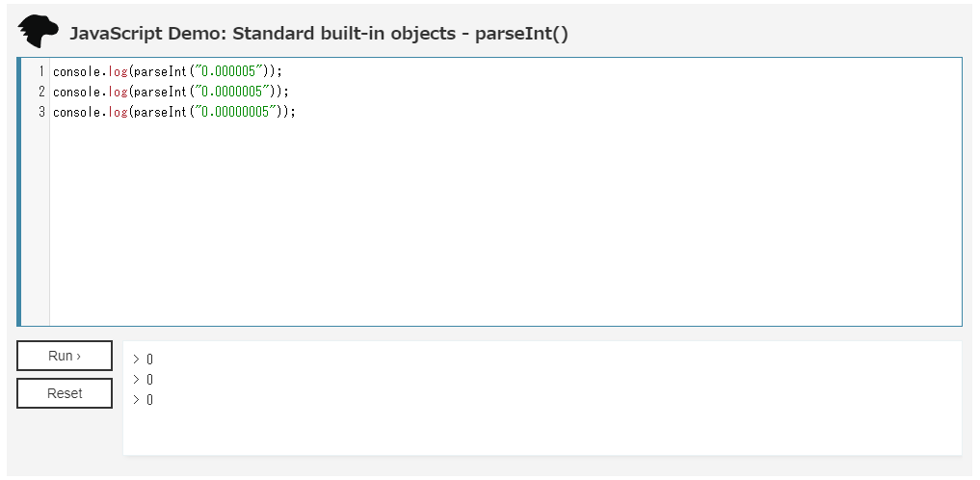Place cursor in "0.000005" string

click(x=228, y=72)
